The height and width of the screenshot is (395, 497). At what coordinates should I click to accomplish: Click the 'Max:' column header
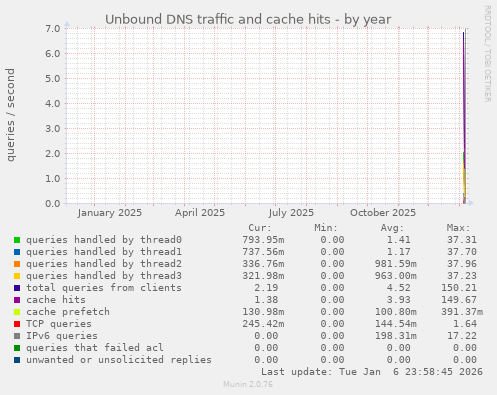point(458,228)
